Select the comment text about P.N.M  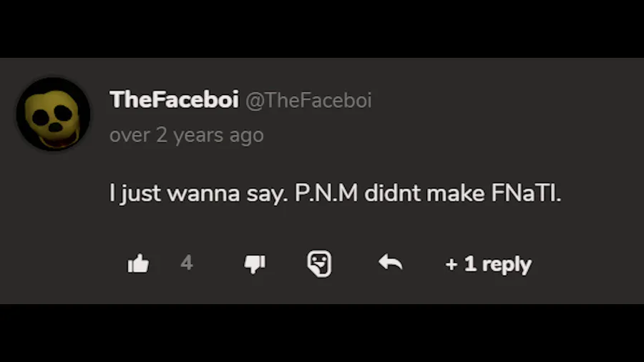(x=335, y=193)
